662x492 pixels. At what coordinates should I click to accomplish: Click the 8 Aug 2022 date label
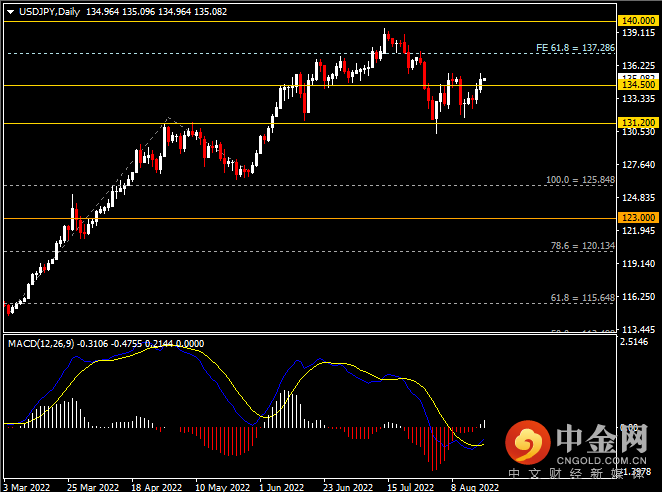(475, 487)
